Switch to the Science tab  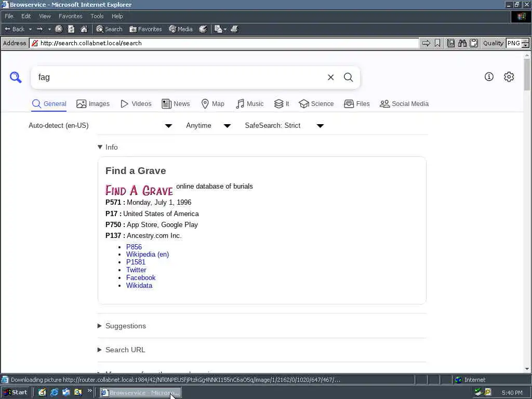click(316, 104)
